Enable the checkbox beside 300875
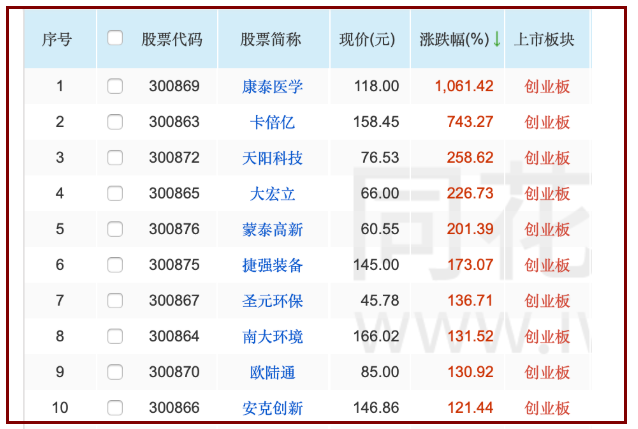Image resolution: width=638 pixels, height=429 pixels. [115, 265]
